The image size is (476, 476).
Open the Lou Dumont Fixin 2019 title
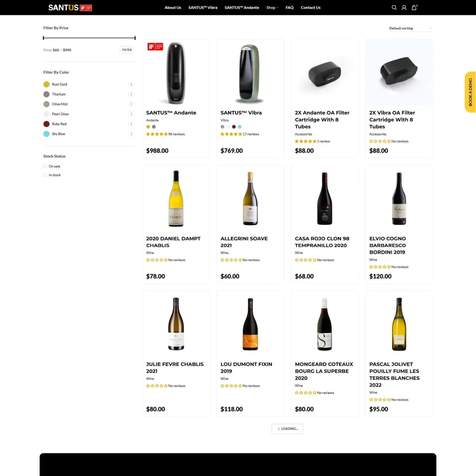click(x=246, y=368)
